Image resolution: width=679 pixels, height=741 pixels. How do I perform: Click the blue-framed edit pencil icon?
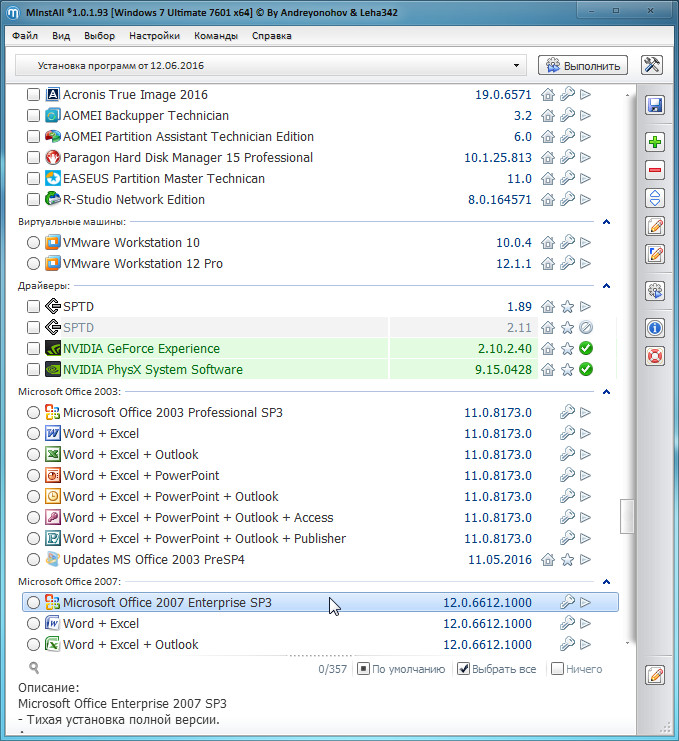(x=655, y=254)
